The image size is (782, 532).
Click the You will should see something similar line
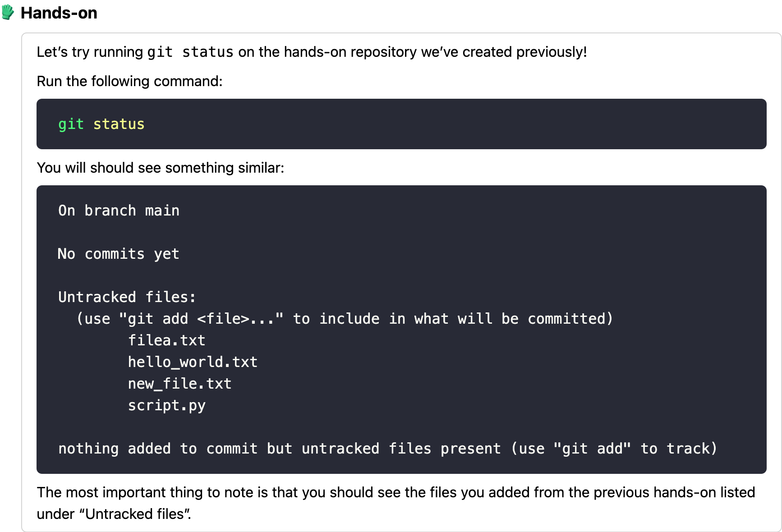(160, 168)
